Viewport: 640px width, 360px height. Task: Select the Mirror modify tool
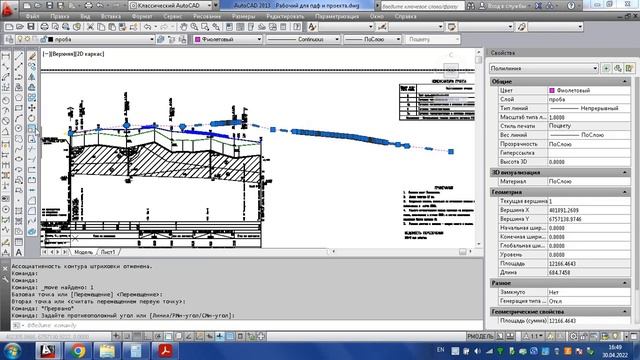tap(32, 77)
